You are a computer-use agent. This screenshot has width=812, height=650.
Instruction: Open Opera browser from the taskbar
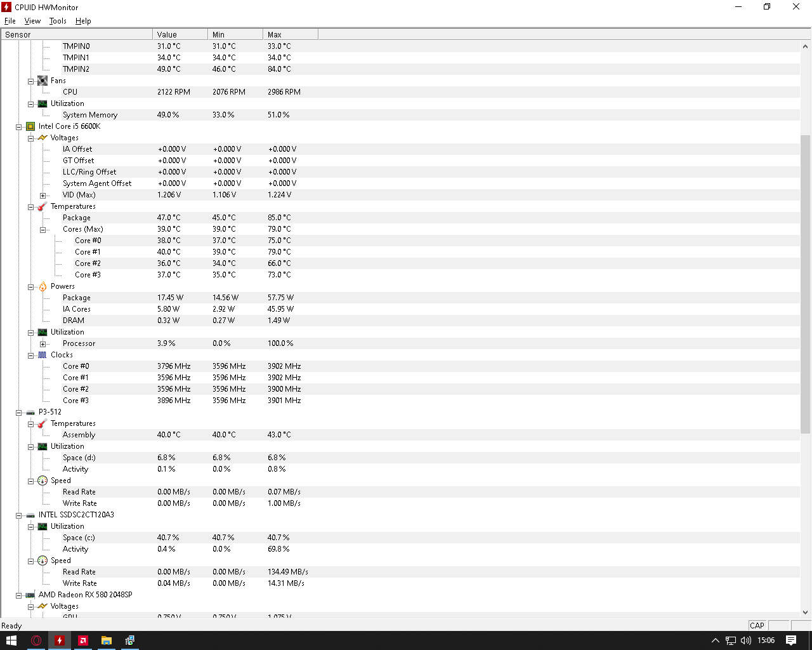coord(36,640)
